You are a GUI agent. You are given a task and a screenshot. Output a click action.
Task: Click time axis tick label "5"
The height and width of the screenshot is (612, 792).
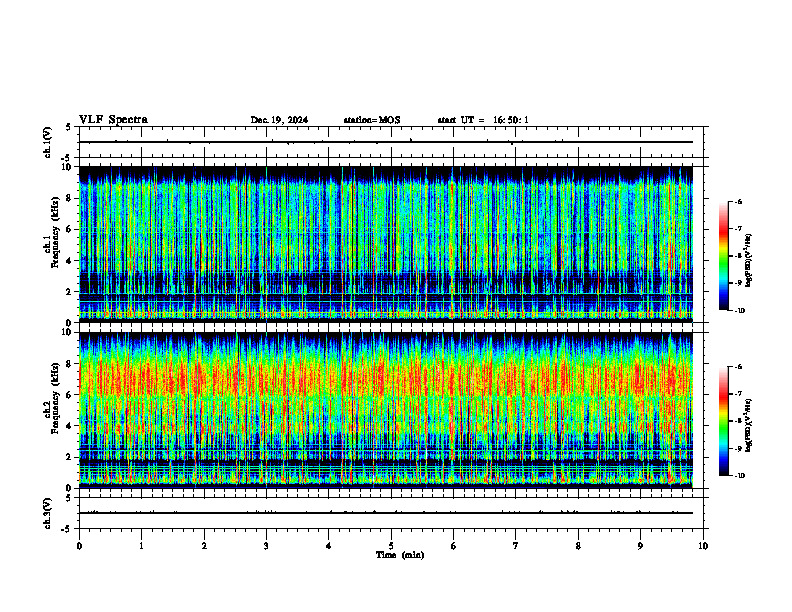[391, 546]
